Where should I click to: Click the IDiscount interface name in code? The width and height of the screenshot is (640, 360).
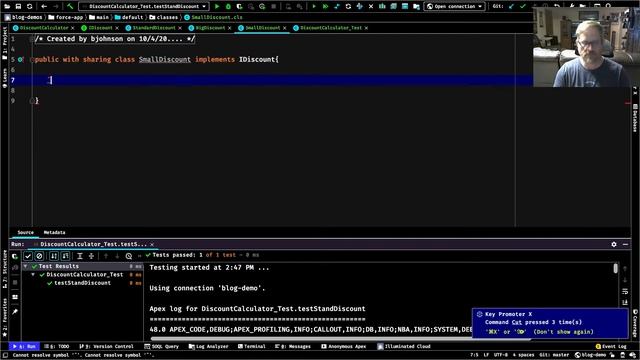(257, 60)
